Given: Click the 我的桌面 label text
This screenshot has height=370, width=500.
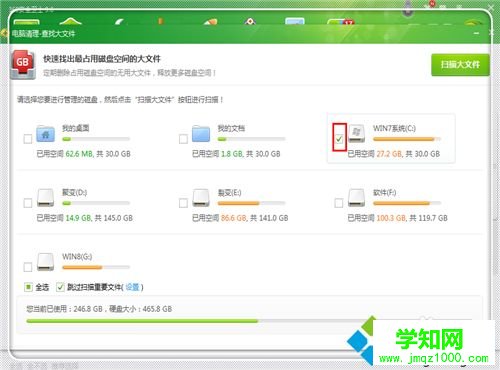Looking at the screenshot, I should 76,128.
